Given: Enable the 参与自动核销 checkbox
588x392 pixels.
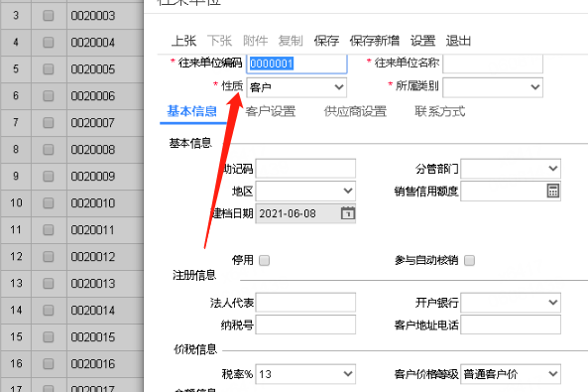Looking at the screenshot, I should (x=469, y=260).
